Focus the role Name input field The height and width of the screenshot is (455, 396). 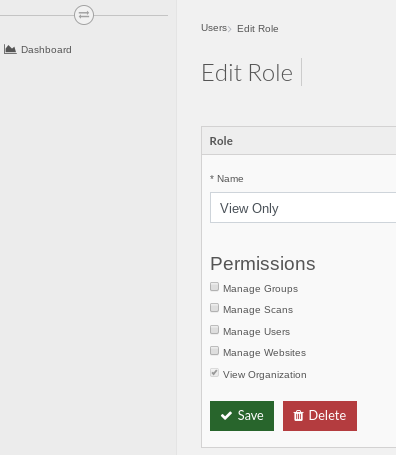(303, 207)
